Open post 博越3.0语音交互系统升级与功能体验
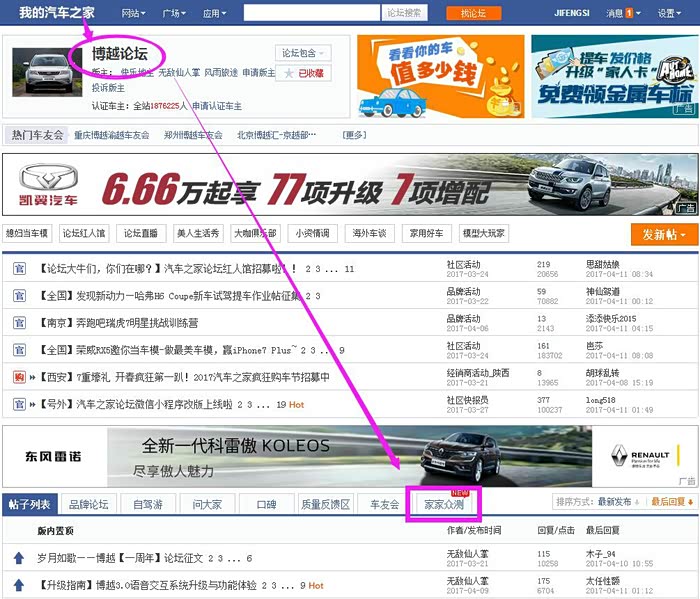Viewport: 700px width, 599px height. point(147,585)
